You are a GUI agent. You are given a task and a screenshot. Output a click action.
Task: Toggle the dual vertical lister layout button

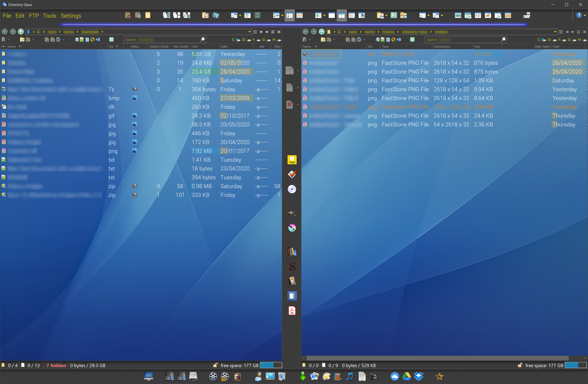click(x=342, y=15)
